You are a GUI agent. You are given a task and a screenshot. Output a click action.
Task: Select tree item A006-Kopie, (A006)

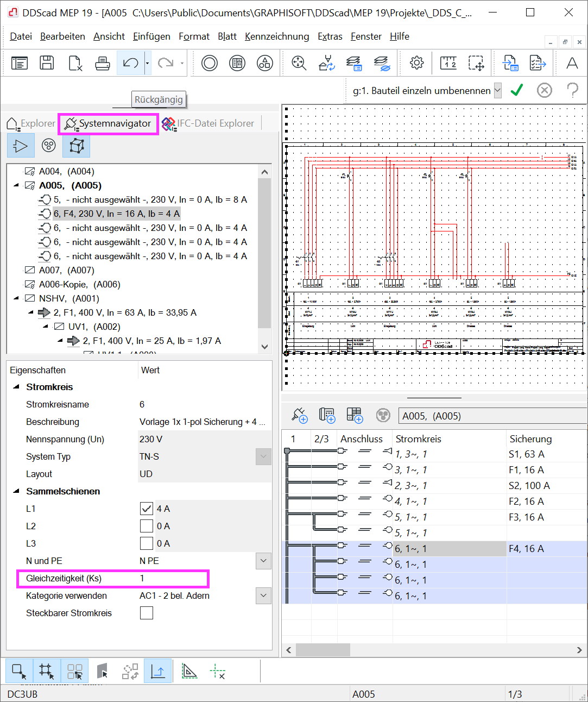(80, 285)
